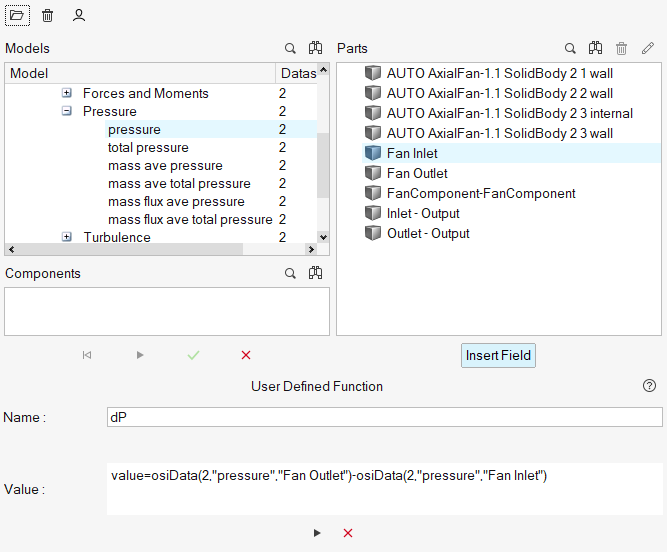Click the user profile icon in top toolbar

click(79, 15)
